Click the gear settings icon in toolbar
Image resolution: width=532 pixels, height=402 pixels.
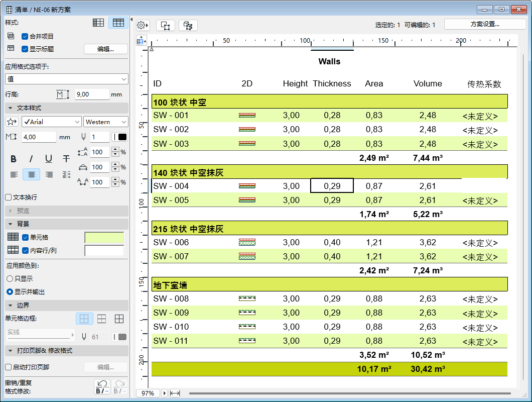(143, 25)
